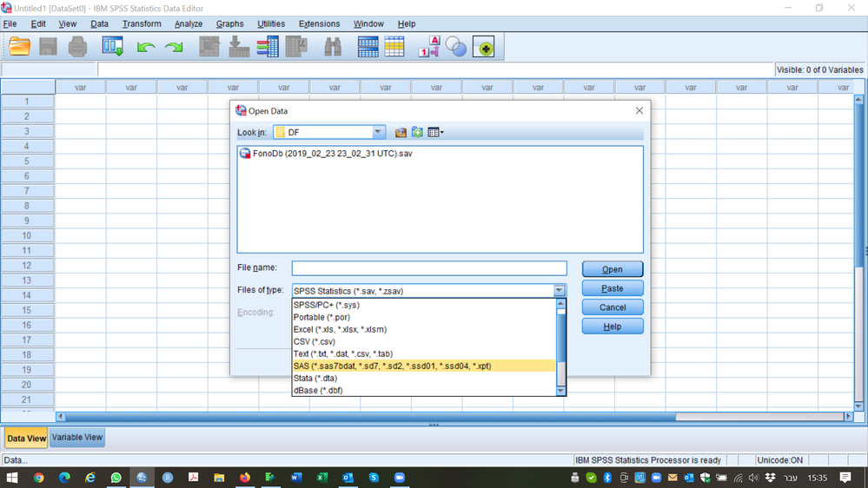Image resolution: width=868 pixels, height=488 pixels.
Task: Click the File name input field
Action: click(x=429, y=268)
